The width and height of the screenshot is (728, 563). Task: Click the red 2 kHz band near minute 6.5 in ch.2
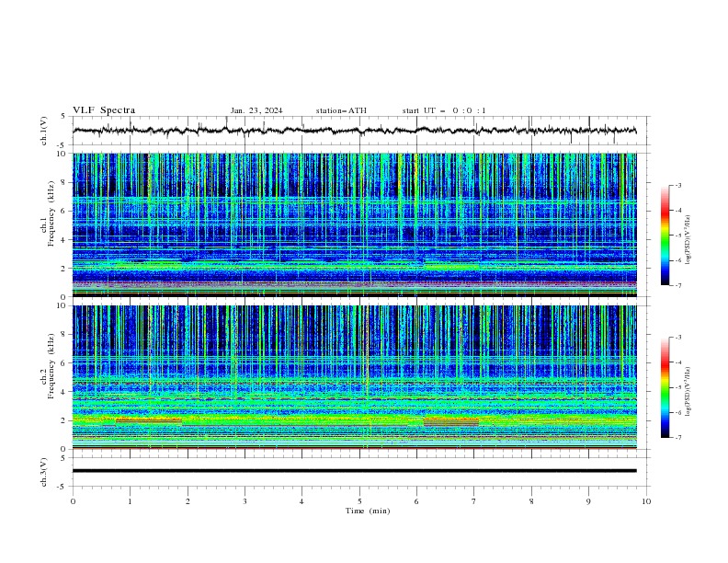tap(450, 422)
